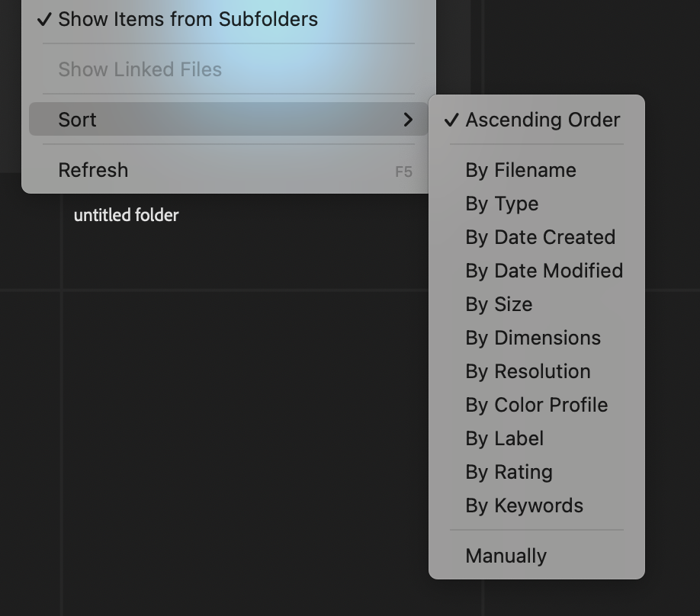
Task: Click the Show Linked Files entry
Action: [140, 69]
